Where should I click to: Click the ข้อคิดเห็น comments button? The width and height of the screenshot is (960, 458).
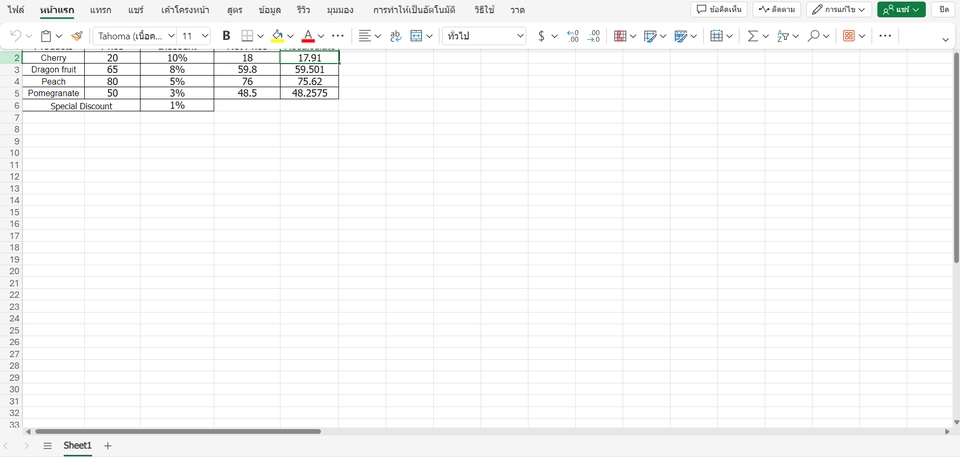tap(719, 9)
